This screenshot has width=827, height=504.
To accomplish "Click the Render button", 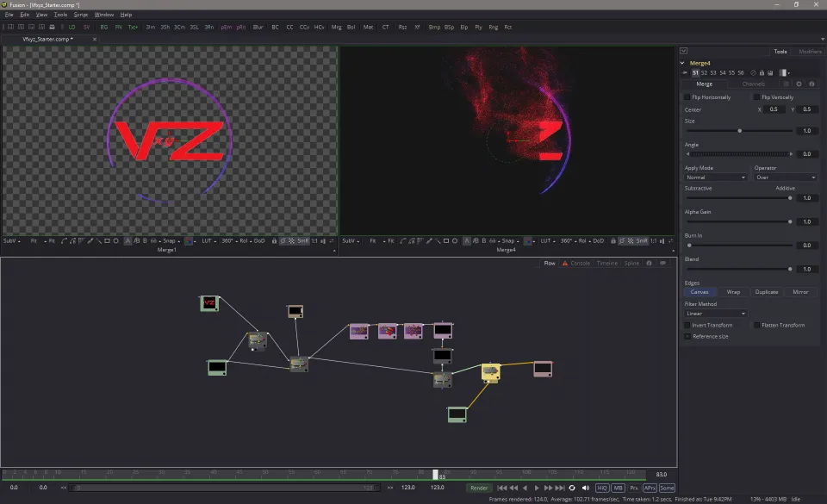I will pyautogui.click(x=479, y=488).
